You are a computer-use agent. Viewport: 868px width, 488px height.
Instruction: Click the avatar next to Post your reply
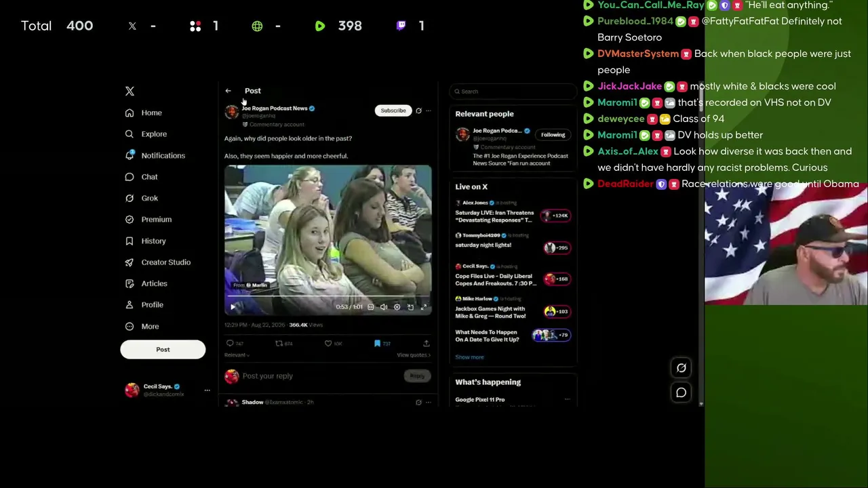(232, 376)
